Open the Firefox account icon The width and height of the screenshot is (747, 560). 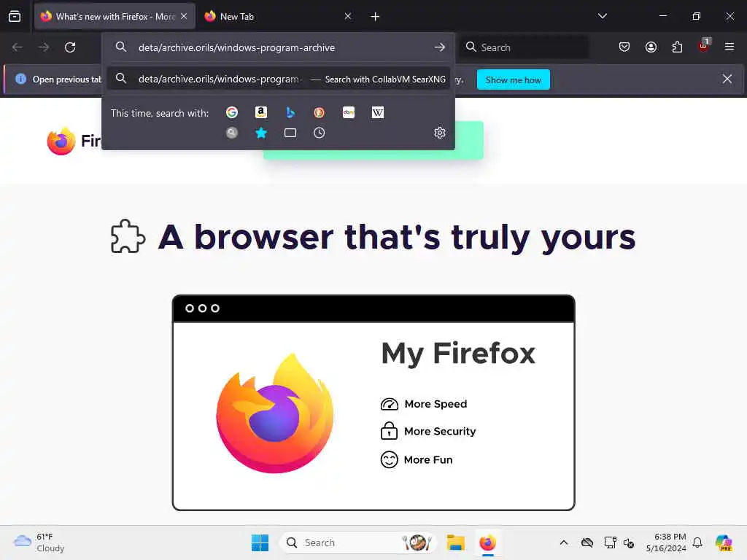click(x=651, y=47)
